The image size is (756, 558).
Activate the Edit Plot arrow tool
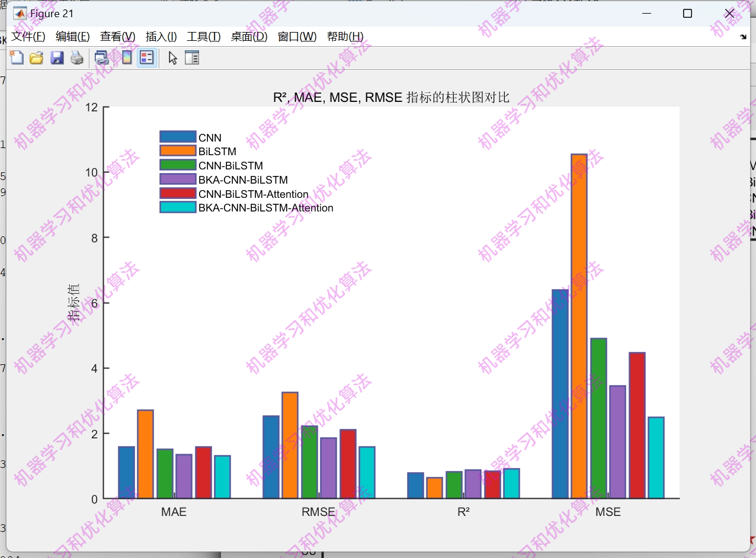point(172,57)
